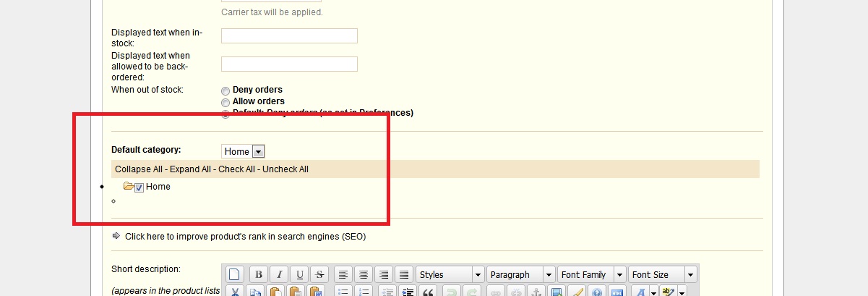Image resolution: width=868 pixels, height=296 pixels.
Task: Expand the Paragraph format dropdown
Action: pos(520,275)
